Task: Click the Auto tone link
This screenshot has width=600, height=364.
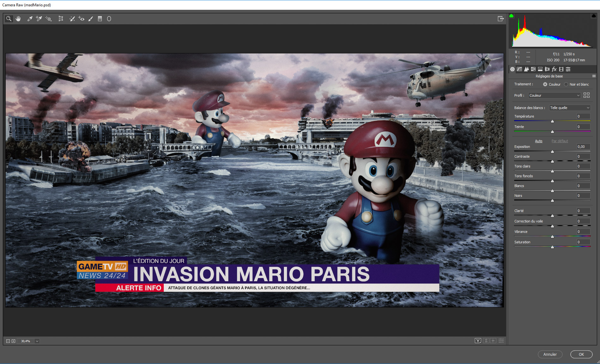Action: (x=539, y=141)
